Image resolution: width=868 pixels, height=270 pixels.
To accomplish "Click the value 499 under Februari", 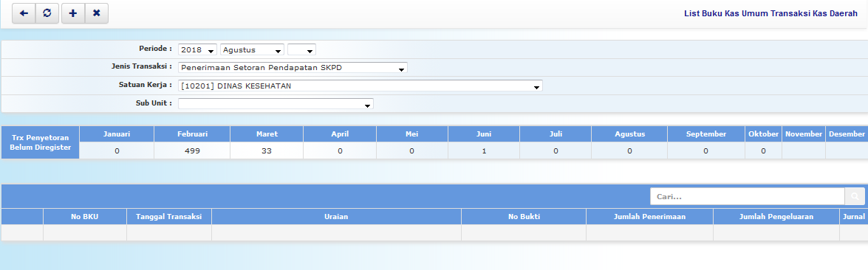I will click(x=193, y=150).
